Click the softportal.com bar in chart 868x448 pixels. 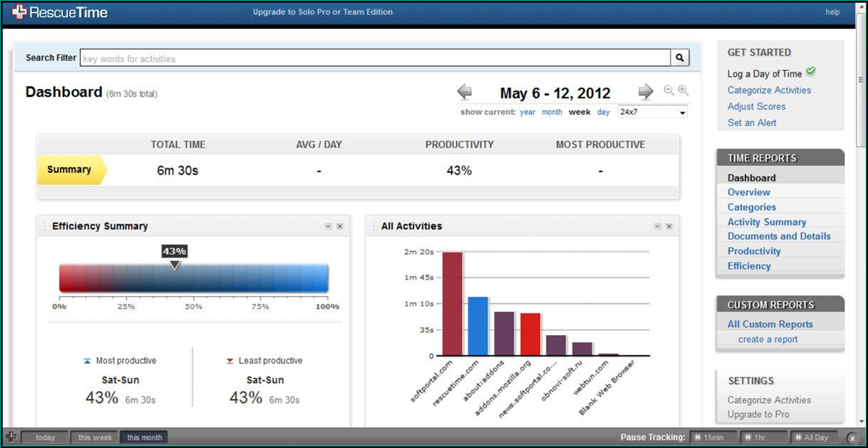point(452,304)
